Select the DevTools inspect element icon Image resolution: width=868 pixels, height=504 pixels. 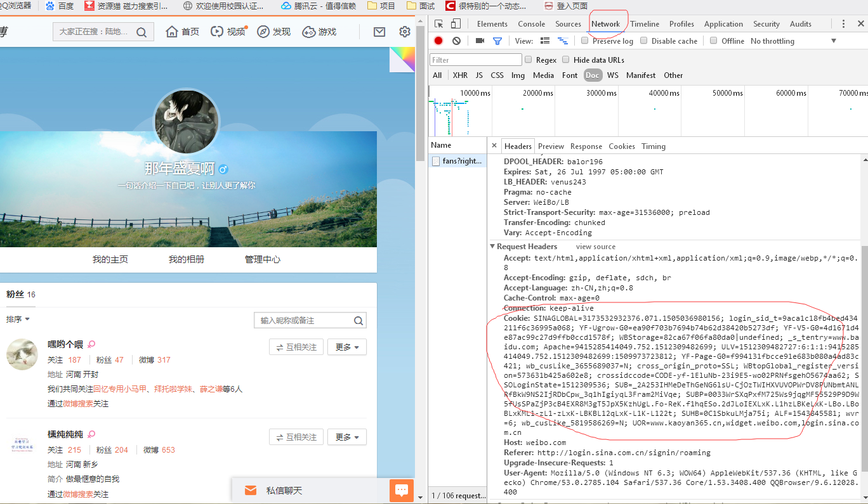coord(438,24)
